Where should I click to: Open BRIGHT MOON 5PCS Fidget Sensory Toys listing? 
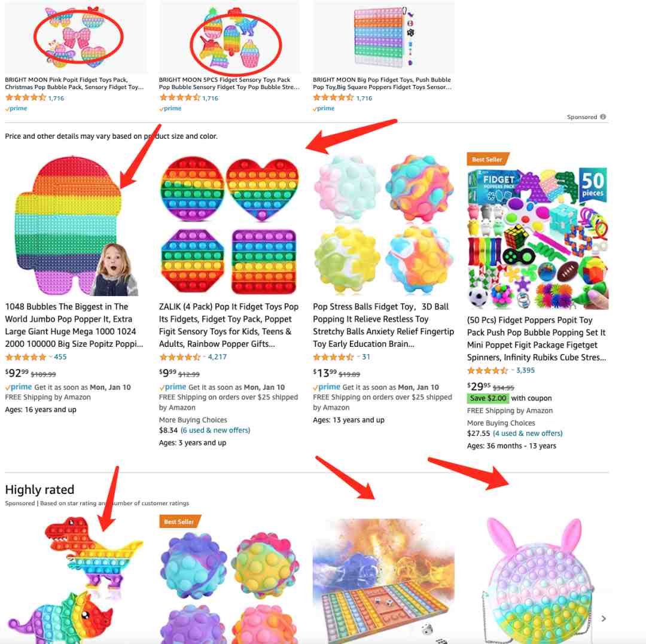[x=229, y=83]
